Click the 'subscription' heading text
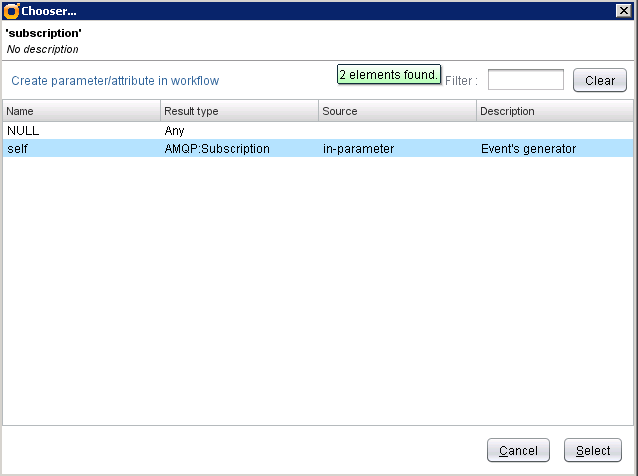638x476 pixels. click(x=44, y=34)
